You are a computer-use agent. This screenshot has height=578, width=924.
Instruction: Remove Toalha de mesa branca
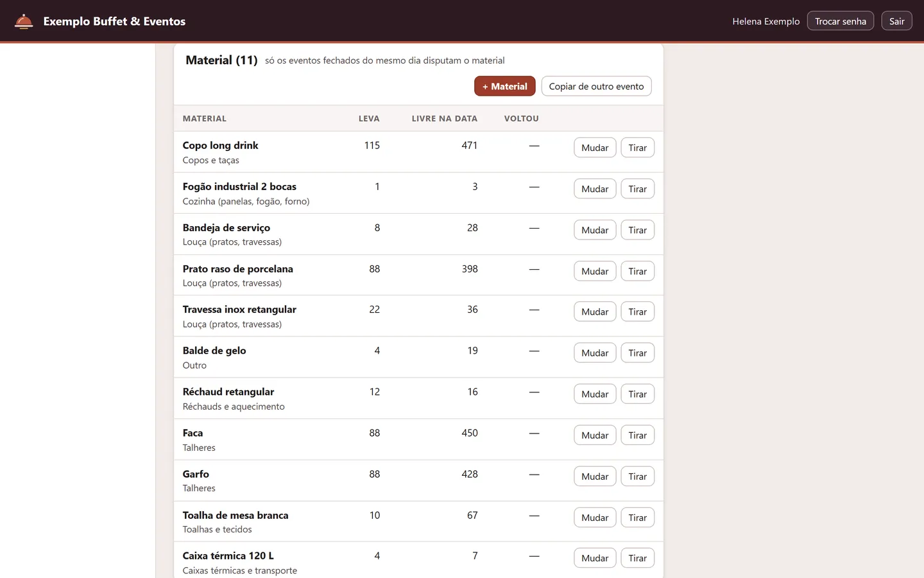638,517
